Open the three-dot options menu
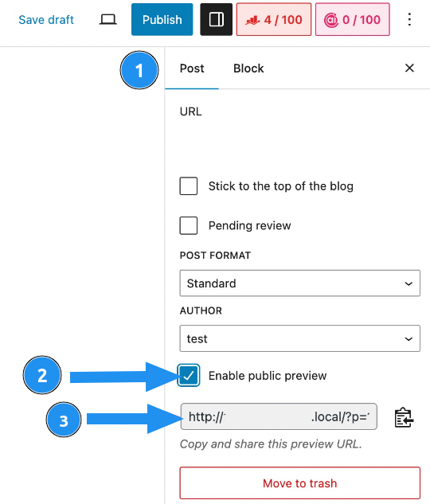This screenshot has height=504, width=430. (409, 20)
